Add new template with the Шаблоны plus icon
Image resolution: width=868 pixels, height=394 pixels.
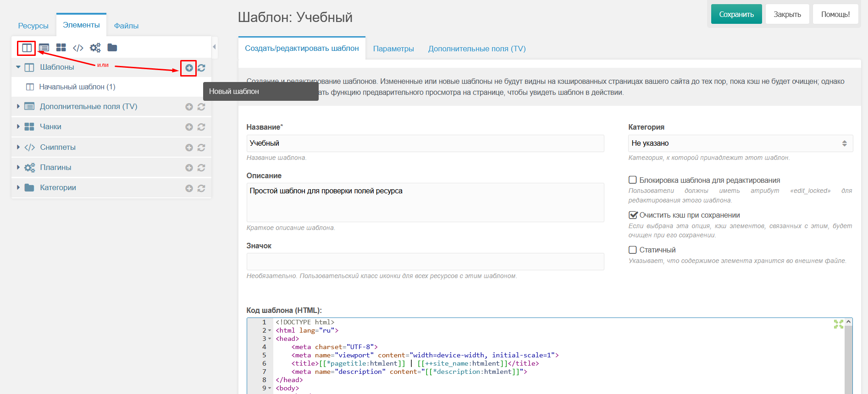click(x=189, y=68)
